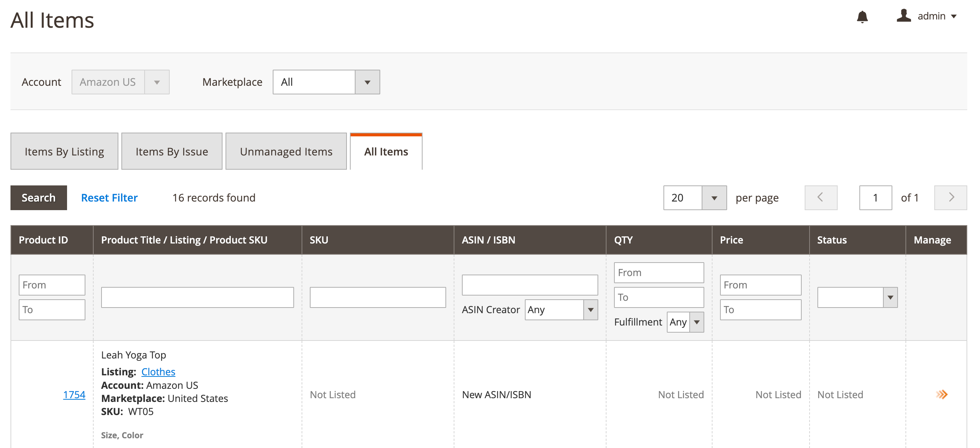The width and height of the screenshot is (980, 448).
Task: Open the Marketplace dropdown
Action: click(326, 82)
